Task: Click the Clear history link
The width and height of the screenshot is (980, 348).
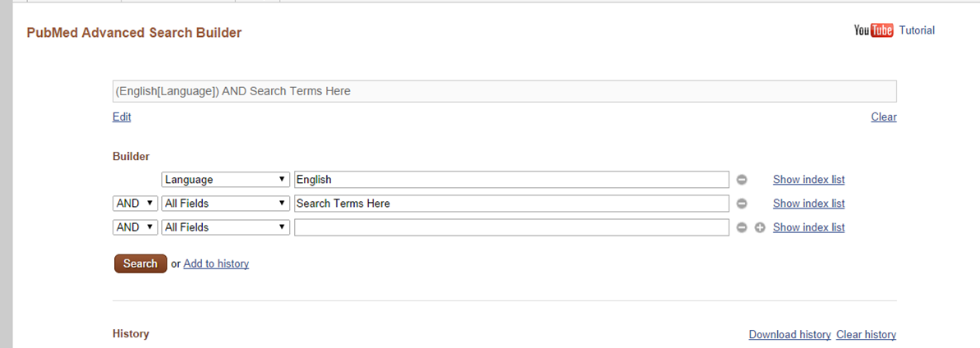Action: point(866,335)
